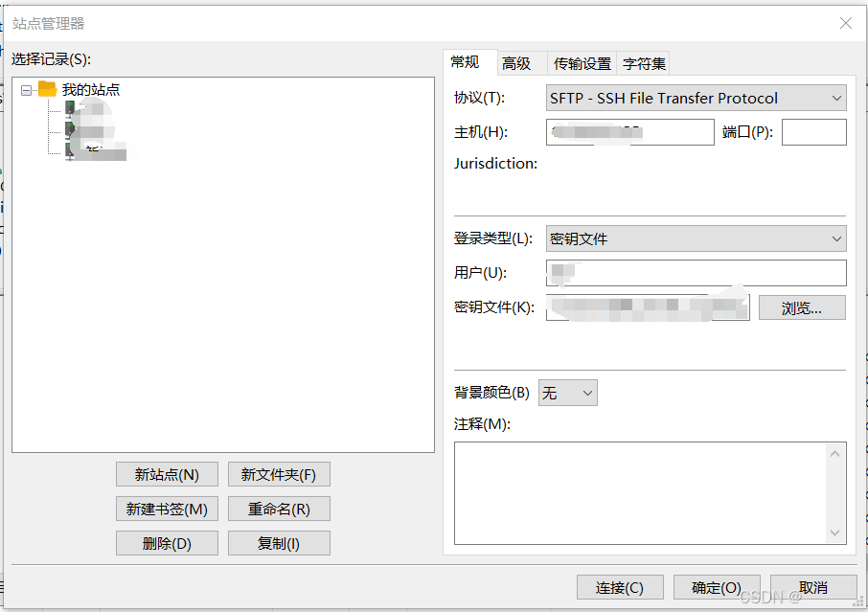The height and width of the screenshot is (612, 868).
Task: Click the 连接(C) button
Action: (x=620, y=587)
